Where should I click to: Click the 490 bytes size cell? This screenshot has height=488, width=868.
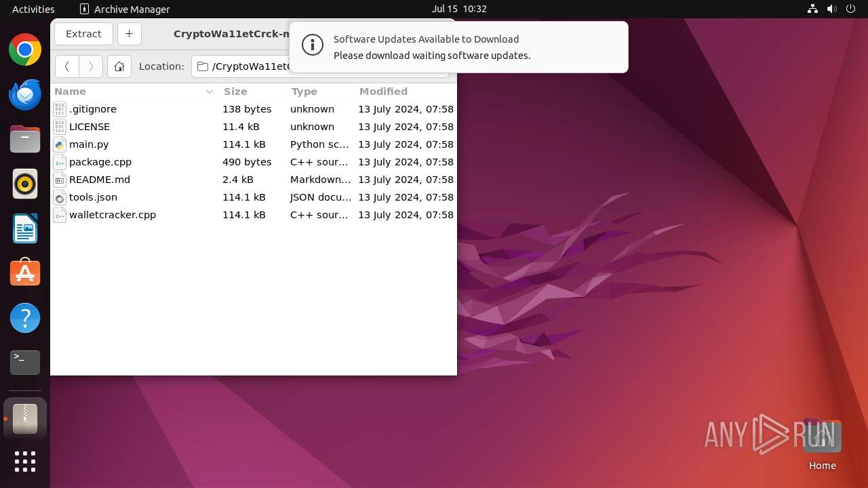pos(247,162)
